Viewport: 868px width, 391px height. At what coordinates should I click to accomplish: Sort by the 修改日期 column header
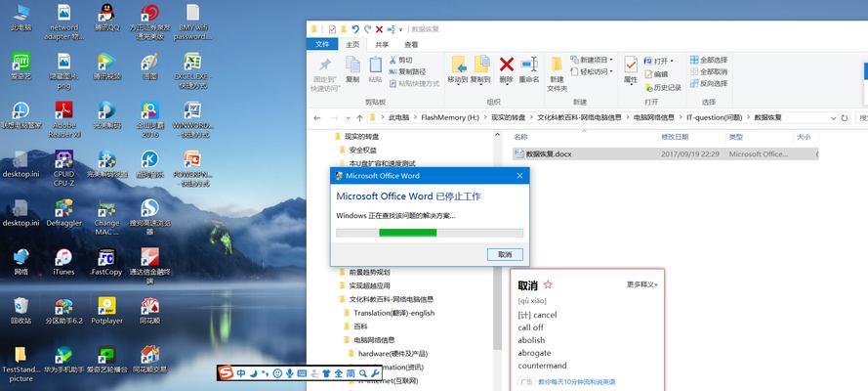(x=675, y=138)
